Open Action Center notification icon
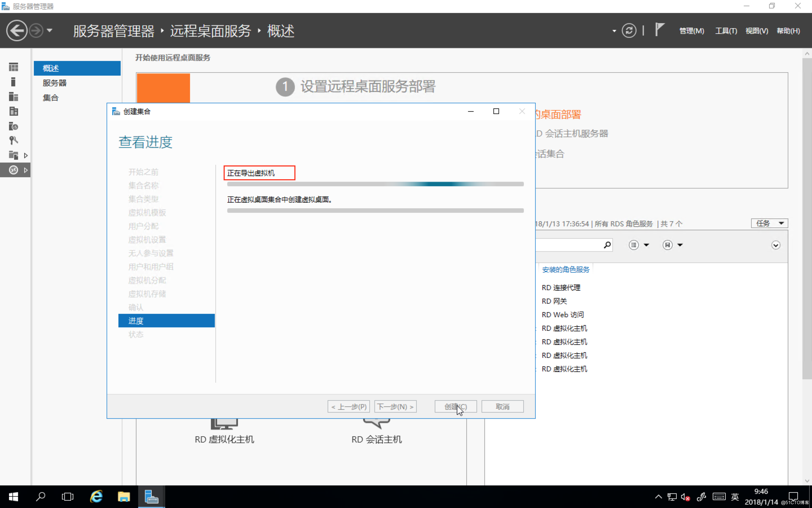The height and width of the screenshot is (508, 812). click(x=793, y=497)
